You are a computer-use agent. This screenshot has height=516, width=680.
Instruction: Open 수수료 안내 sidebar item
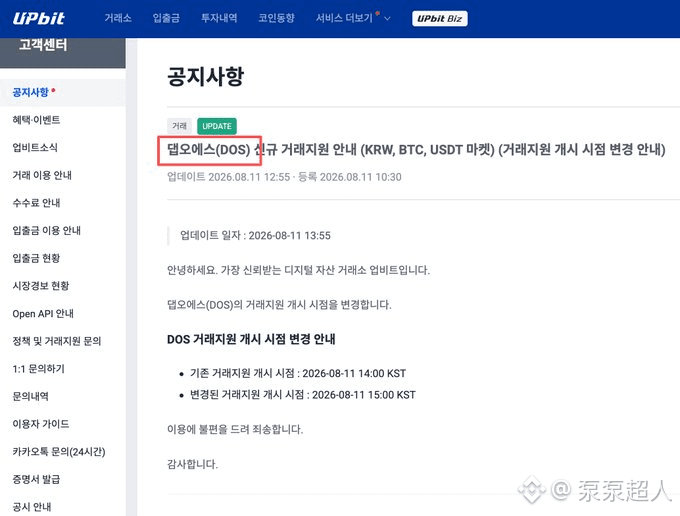[36, 203]
